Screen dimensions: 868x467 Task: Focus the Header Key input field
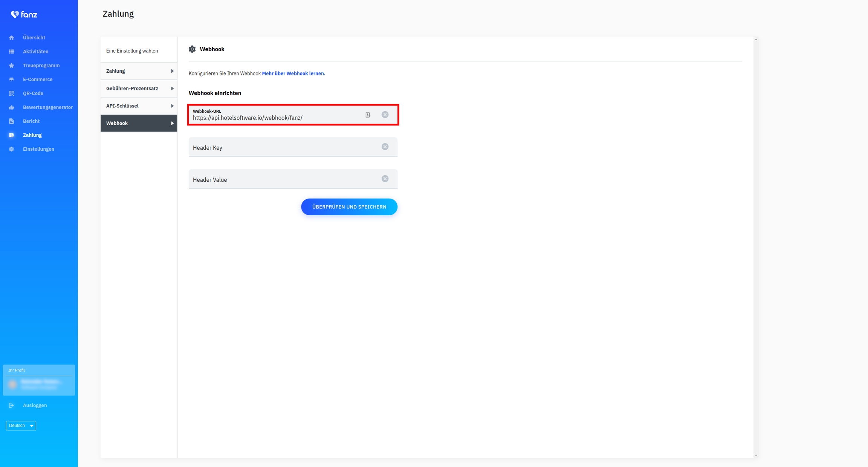[x=283, y=147]
